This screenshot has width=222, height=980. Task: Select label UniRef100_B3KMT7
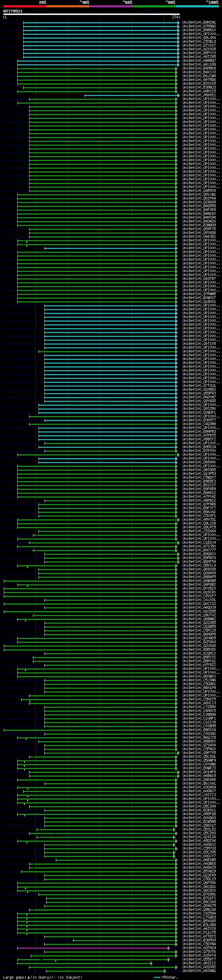tap(199, 420)
